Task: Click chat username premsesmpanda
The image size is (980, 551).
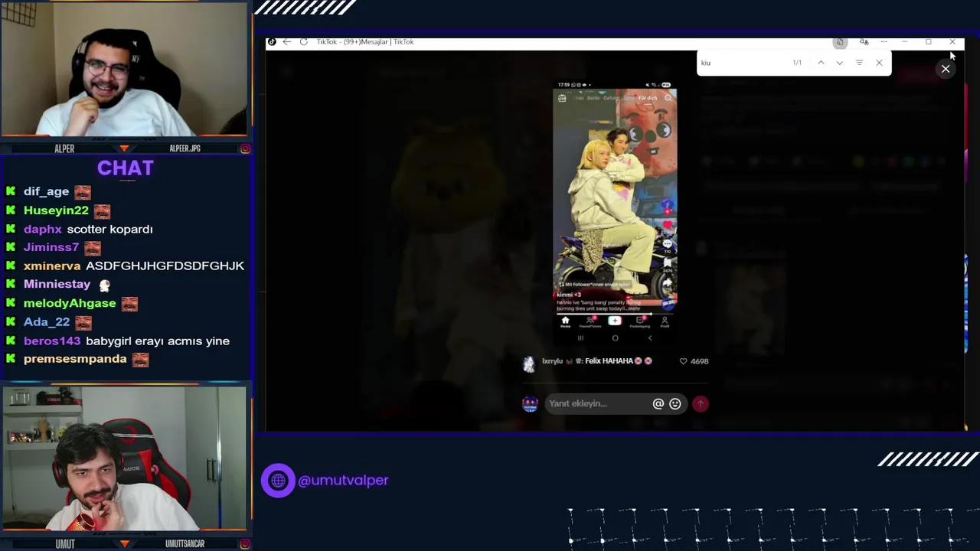Action: click(x=75, y=359)
